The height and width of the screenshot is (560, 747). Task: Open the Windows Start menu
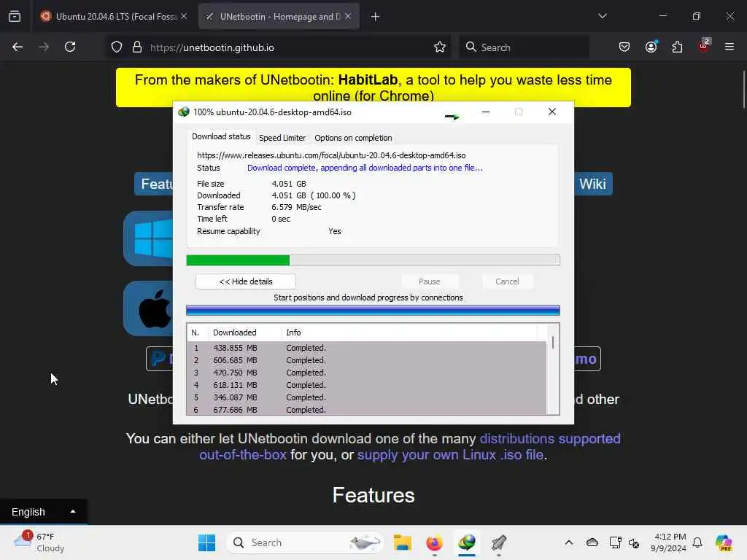pos(206,542)
